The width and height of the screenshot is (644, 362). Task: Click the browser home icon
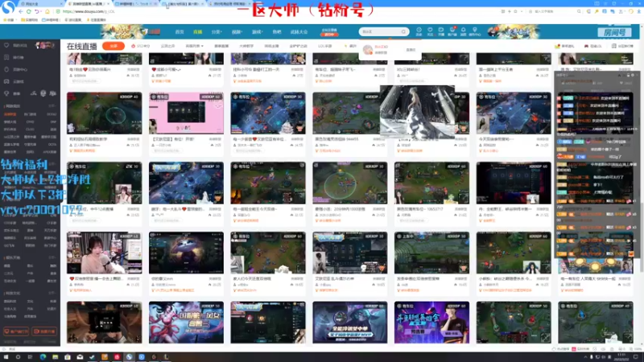47,11
